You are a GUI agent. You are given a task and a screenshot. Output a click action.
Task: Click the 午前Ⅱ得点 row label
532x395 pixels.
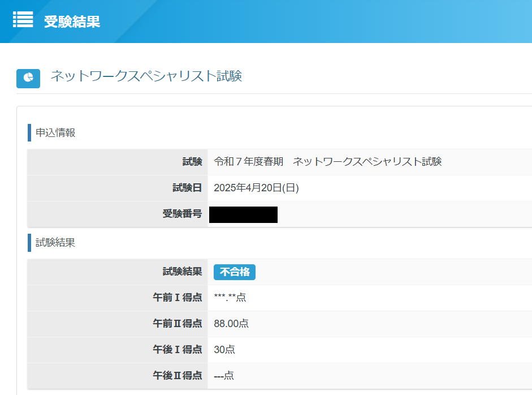tap(178, 324)
